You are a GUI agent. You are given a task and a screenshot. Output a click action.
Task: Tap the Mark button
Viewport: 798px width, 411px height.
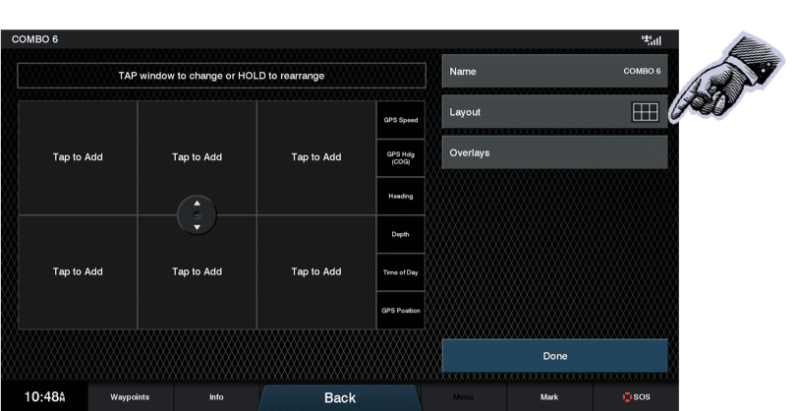pyautogui.click(x=549, y=397)
